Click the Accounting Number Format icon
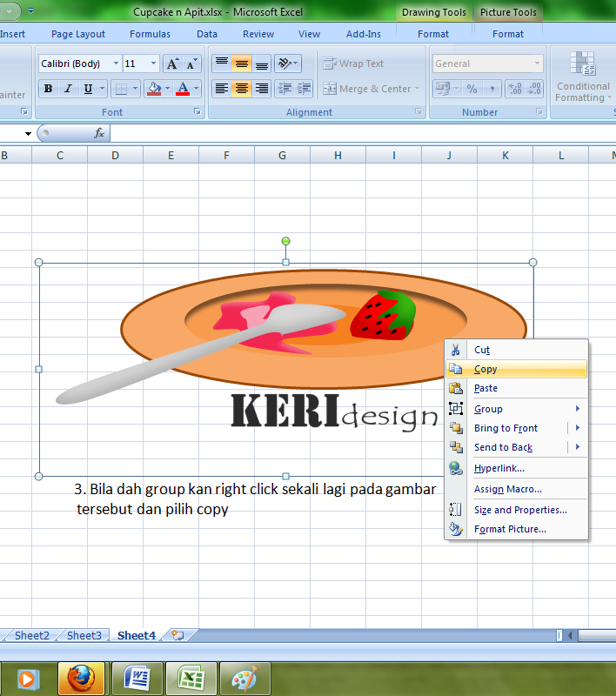Viewport: 616px width, 696px height. click(443, 89)
